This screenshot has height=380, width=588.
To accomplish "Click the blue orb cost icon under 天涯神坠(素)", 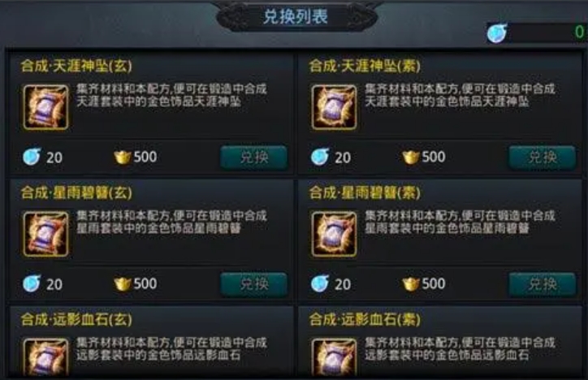I will (320, 157).
